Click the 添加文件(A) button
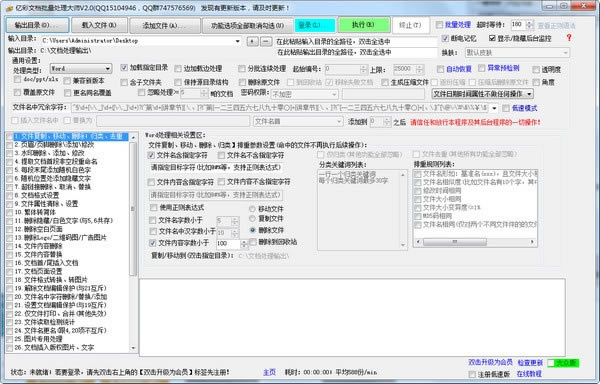 click(165, 25)
